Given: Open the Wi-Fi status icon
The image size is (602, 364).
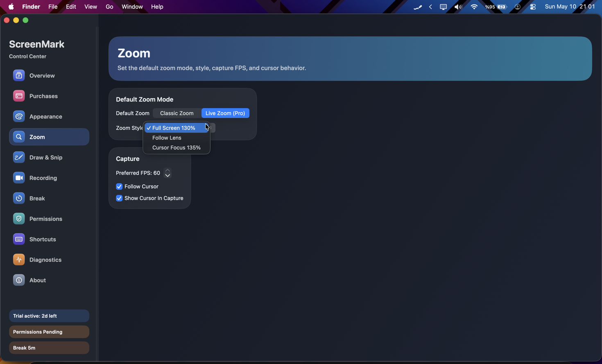Looking at the screenshot, I should (x=474, y=7).
